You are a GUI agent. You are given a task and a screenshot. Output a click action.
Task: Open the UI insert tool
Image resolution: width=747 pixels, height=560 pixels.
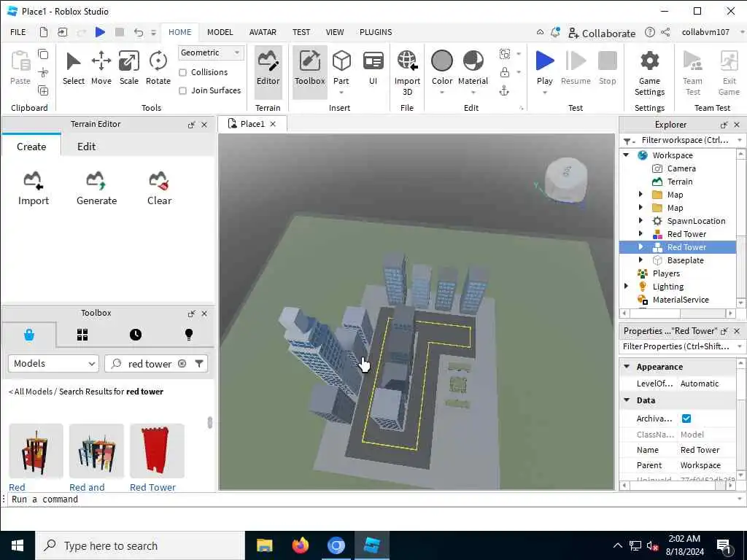pyautogui.click(x=373, y=68)
